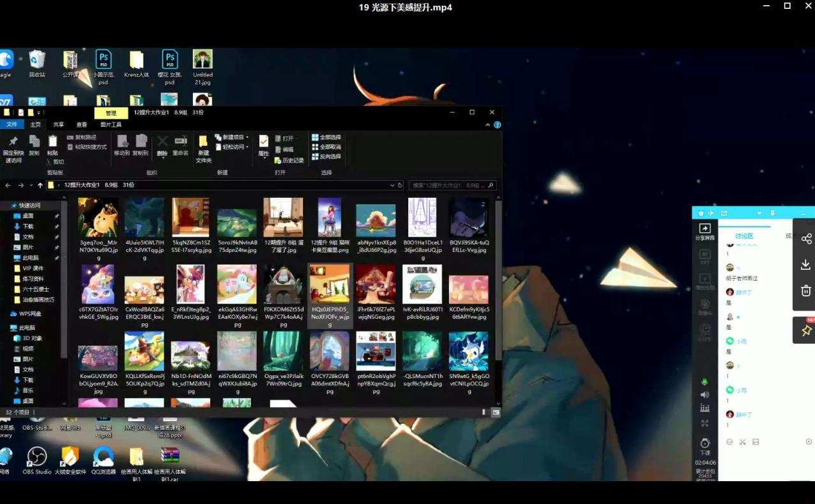Image resolution: width=815 pixels, height=504 pixels.
Task: Click the emoji icon below the chat
Action: [x=730, y=442]
